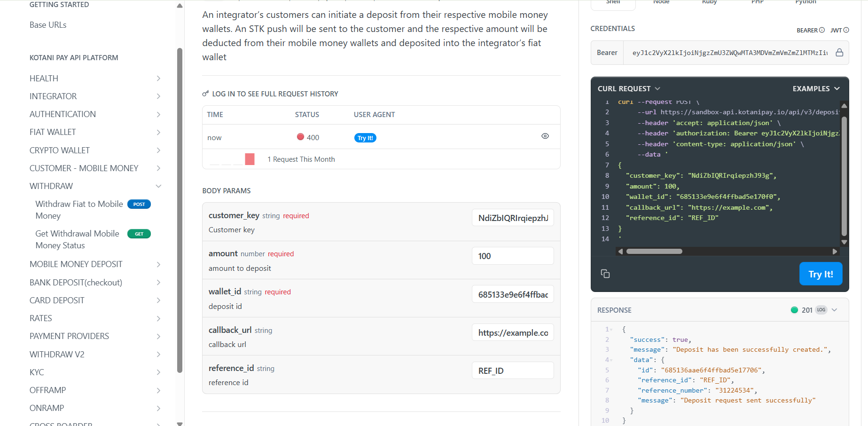868x426 pixels.
Task: Expand the PAYMENT PROVIDERS section
Action: pos(158,336)
